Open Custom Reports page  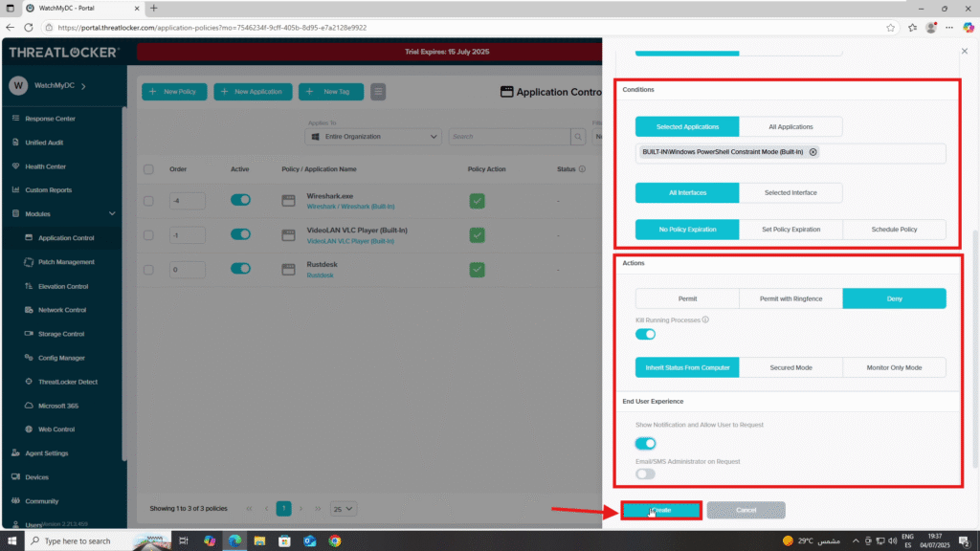tap(48, 190)
